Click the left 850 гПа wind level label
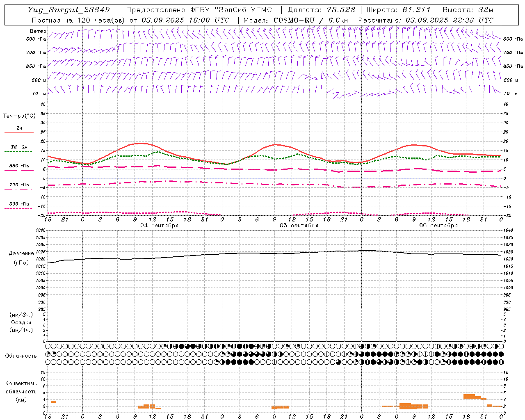 point(36,66)
